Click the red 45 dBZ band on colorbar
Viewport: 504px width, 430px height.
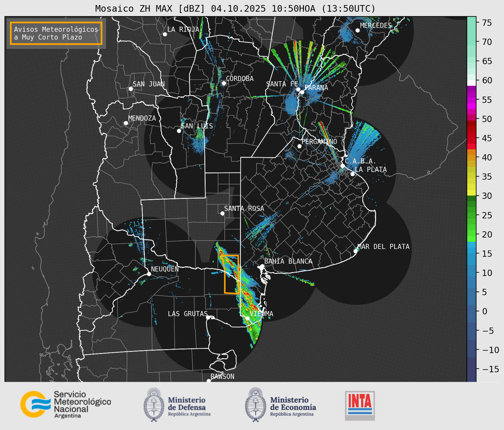pos(471,138)
